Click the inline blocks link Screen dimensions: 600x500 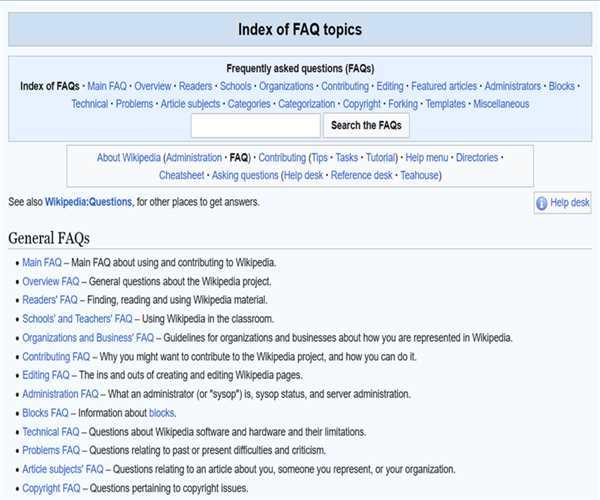[x=161, y=413]
